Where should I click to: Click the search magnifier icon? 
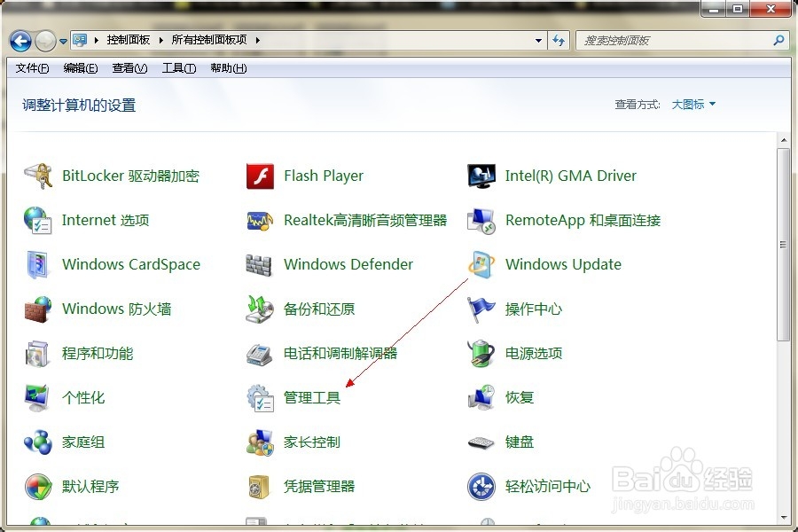[x=778, y=40]
